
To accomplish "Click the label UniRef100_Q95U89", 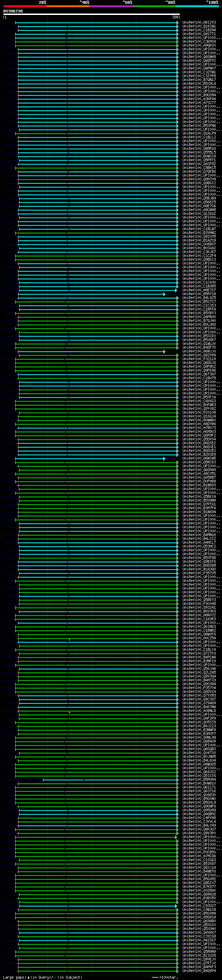I will click(199, 810).
